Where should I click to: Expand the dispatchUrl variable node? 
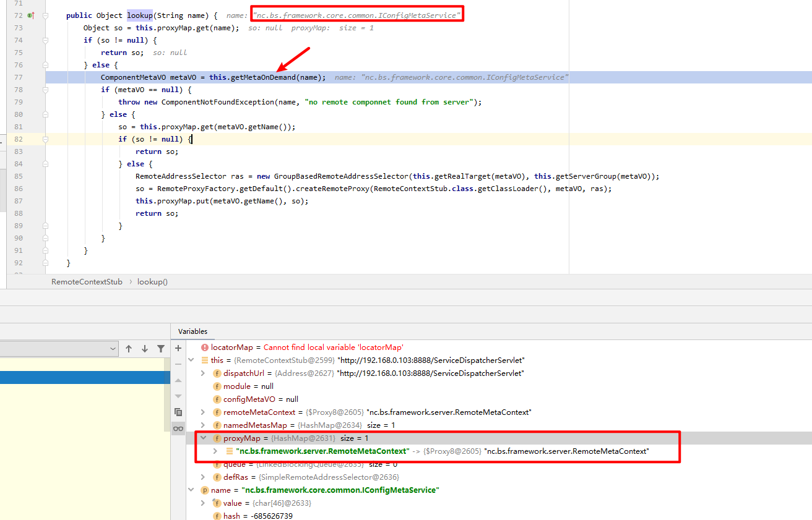(x=203, y=373)
